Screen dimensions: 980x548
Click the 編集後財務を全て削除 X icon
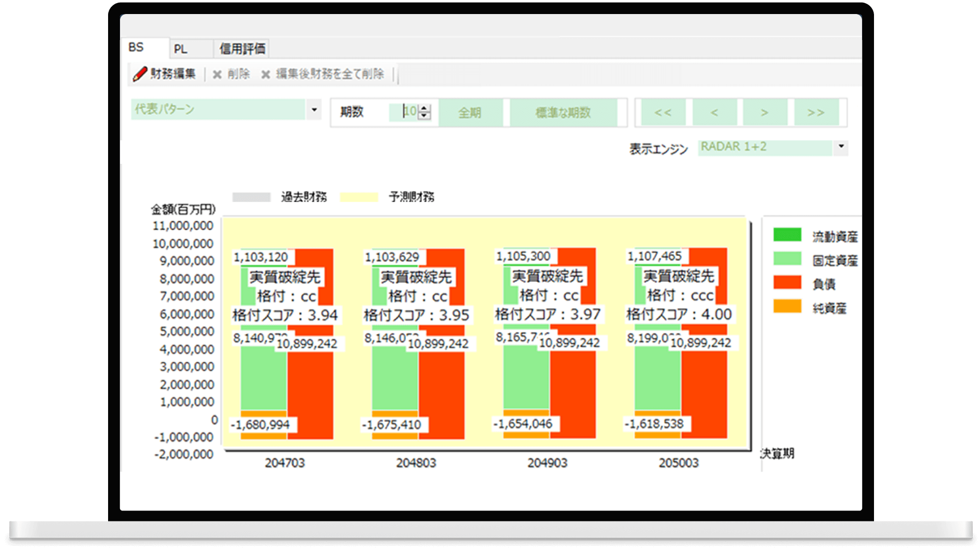267,74
